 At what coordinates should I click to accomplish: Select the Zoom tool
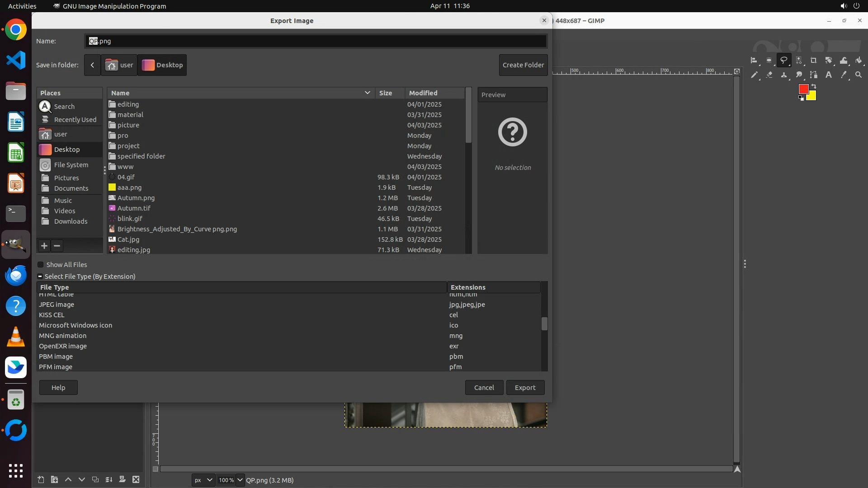(x=859, y=75)
